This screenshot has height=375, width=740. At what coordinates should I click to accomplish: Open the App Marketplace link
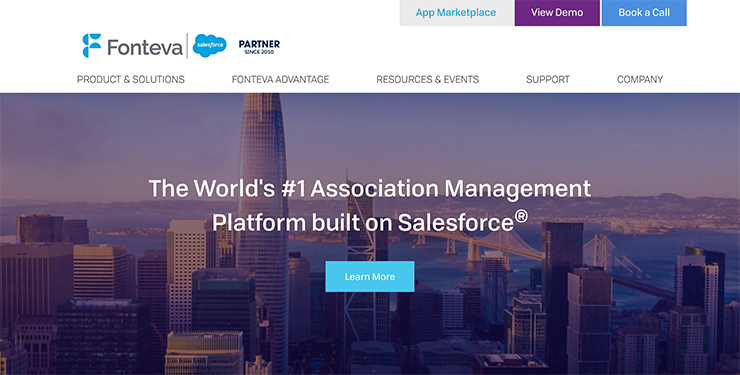(456, 13)
